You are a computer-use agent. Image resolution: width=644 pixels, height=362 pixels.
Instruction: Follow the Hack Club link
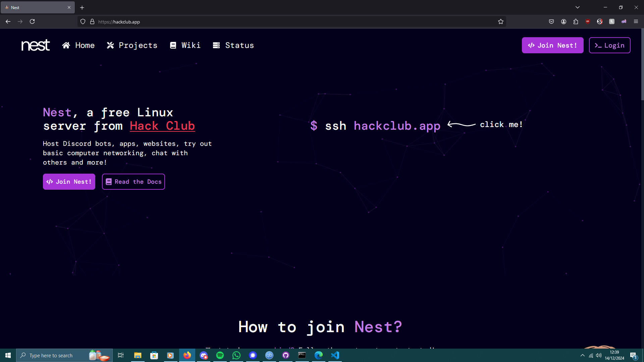[x=162, y=126]
